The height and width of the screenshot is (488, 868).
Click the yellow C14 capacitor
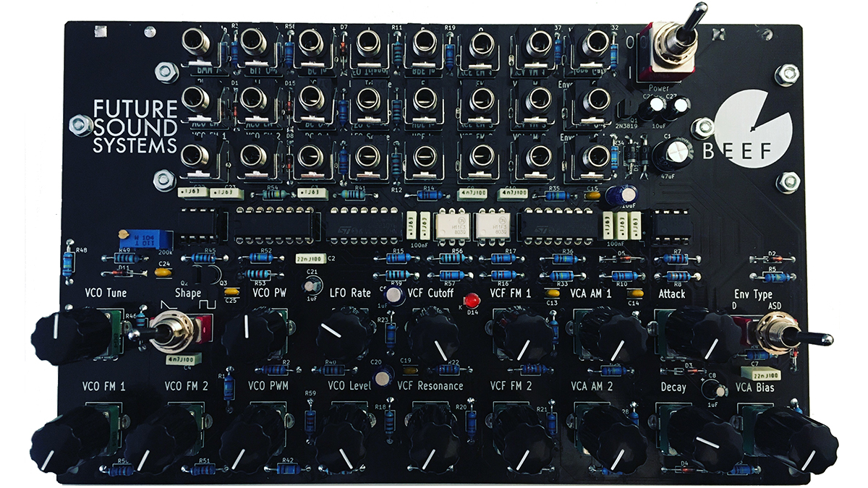coord(636,292)
